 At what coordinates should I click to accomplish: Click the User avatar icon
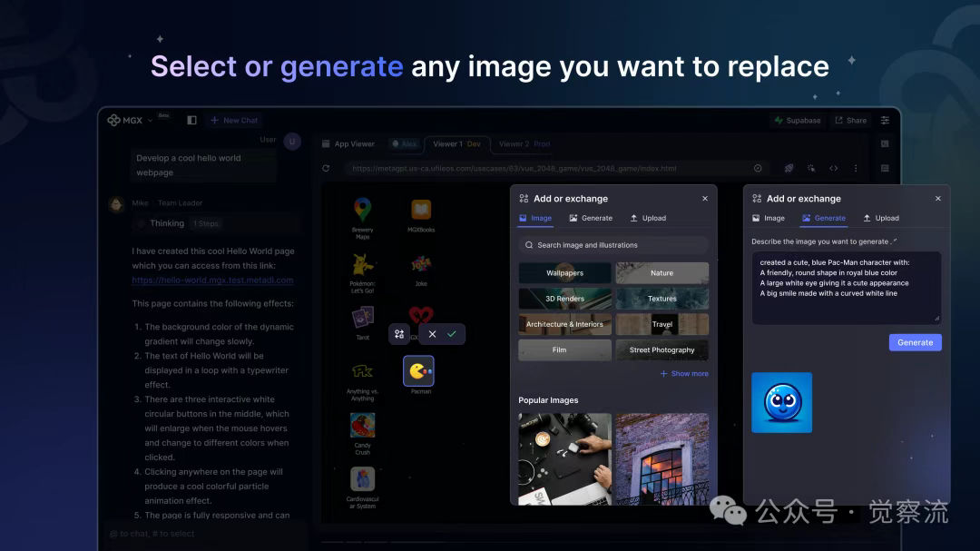[292, 142]
